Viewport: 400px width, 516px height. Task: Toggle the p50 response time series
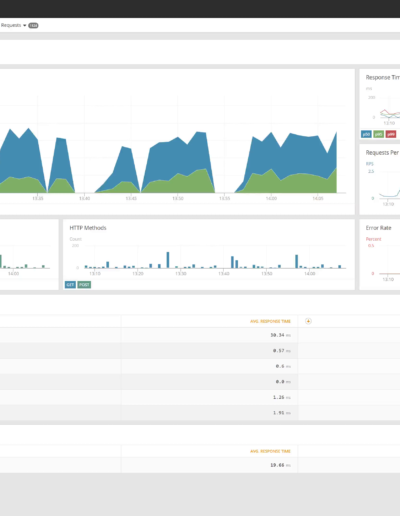(x=366, y=134)
